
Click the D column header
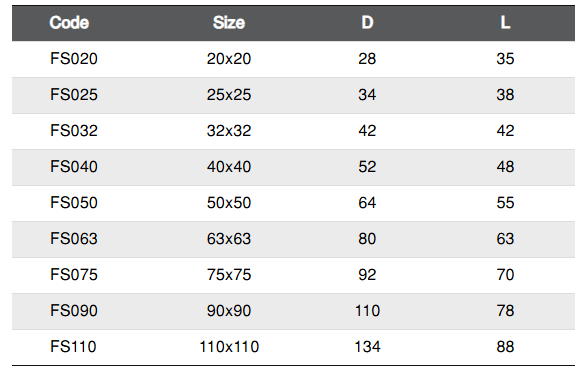coord(367,23)
